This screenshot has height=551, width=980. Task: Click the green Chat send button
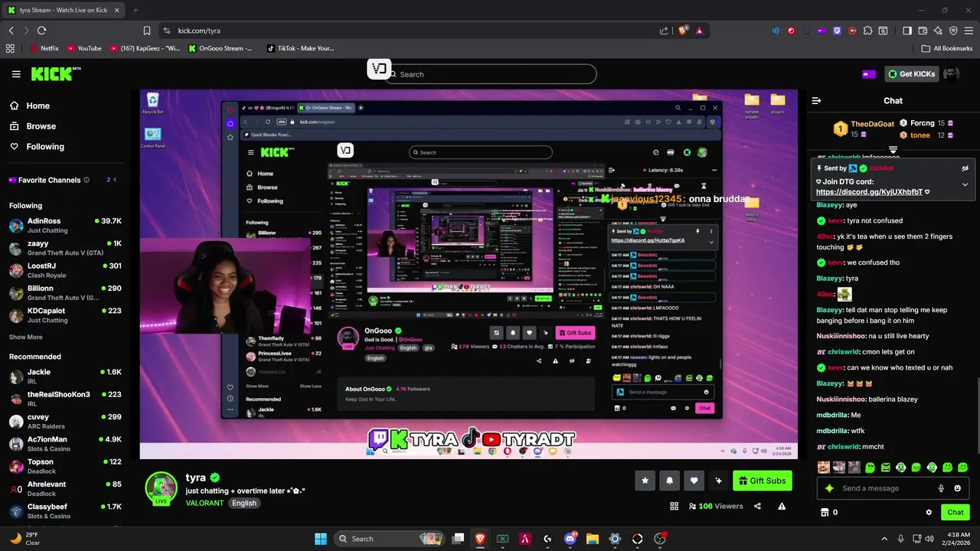click(x=955, y=512)
